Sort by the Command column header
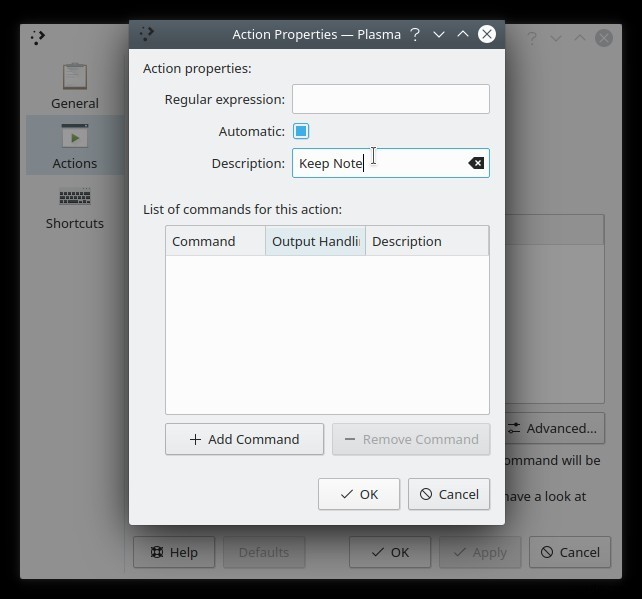Image resolution: width=642 pixels, height=599 pixels. pyautogui.click(x=215, y=241)
